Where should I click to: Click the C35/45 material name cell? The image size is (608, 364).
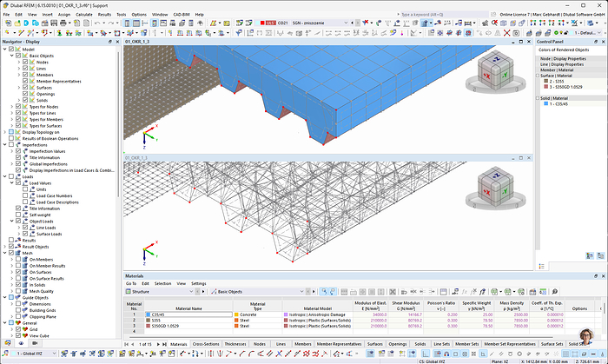pyautogui.click(x=188, y=314)
